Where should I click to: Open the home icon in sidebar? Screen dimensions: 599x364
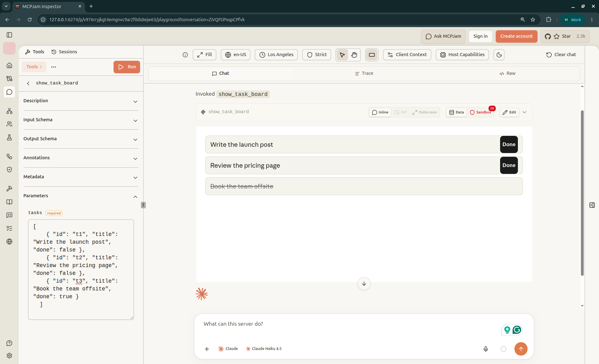point(9,65)
